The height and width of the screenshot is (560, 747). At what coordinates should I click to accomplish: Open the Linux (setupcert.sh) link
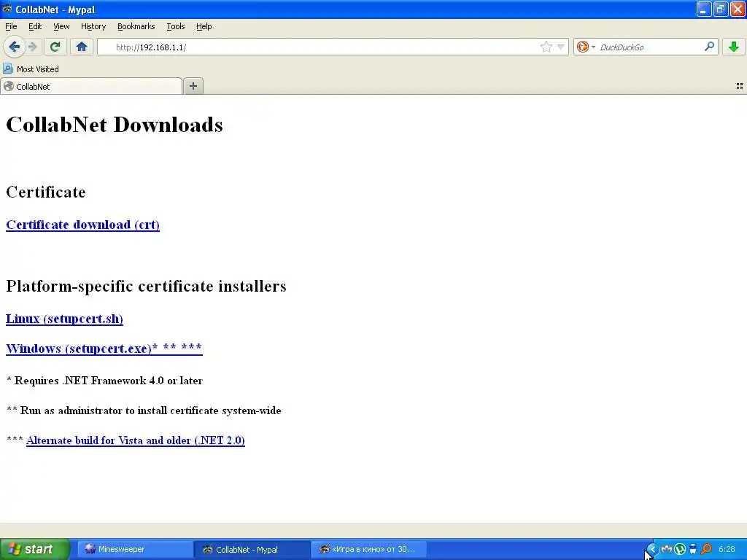[64, 319]
